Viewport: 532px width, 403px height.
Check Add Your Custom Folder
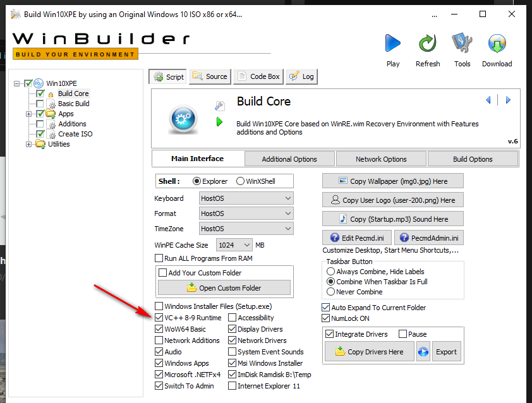tap(163, 272)
